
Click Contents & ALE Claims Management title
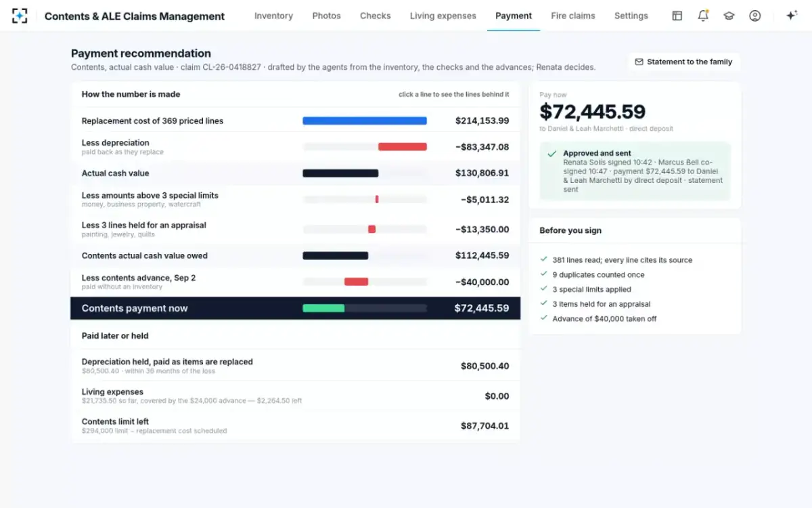pyautogui.click(x=135, y=16)
